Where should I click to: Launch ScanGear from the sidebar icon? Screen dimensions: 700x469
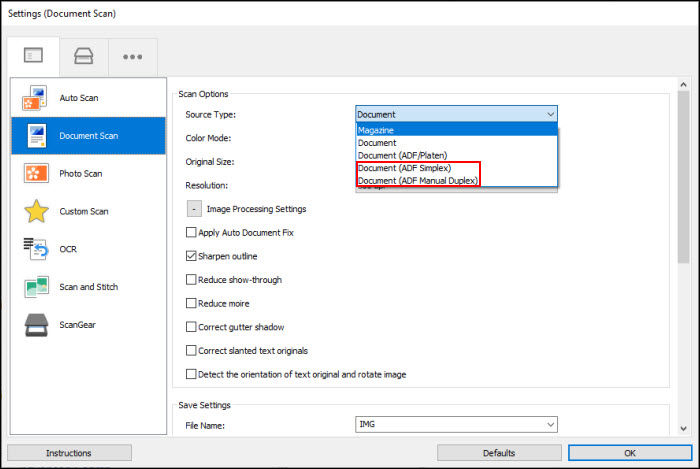(x=35, y=325)
